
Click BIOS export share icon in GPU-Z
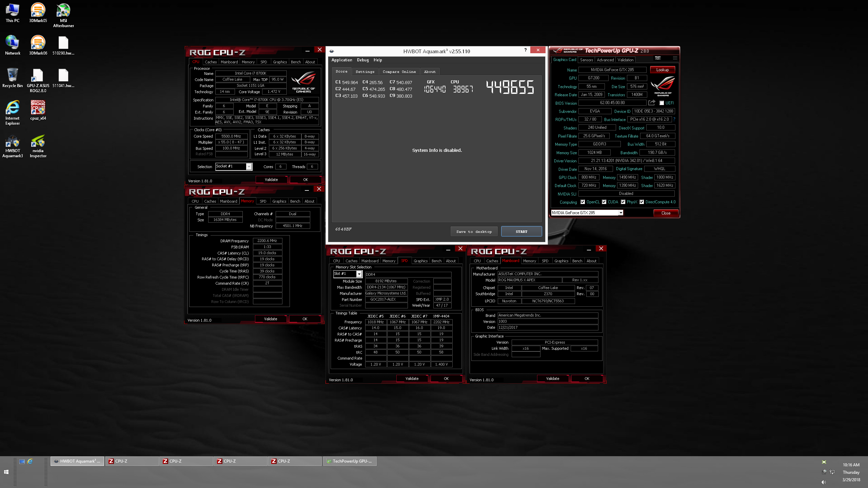(652, 103)
